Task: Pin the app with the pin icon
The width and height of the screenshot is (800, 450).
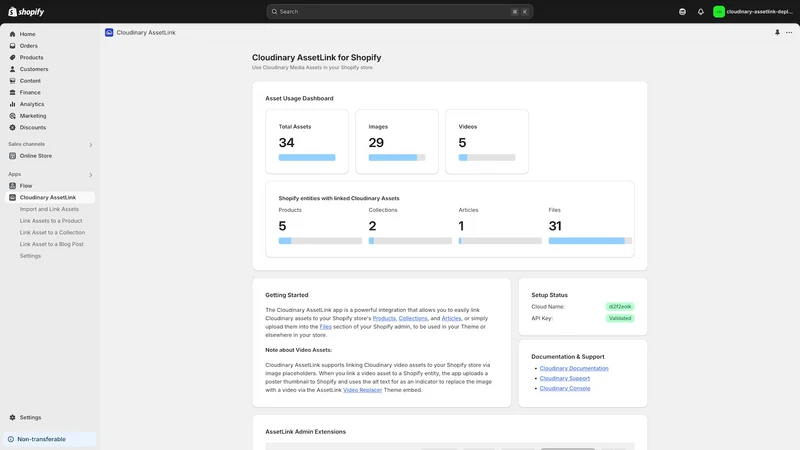Action: [777, 33]
